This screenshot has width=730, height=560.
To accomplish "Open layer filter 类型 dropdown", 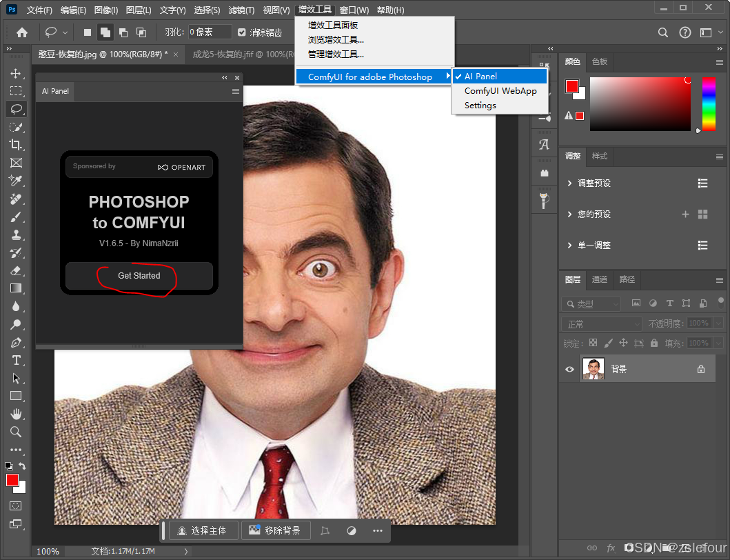I will [591, 303].
